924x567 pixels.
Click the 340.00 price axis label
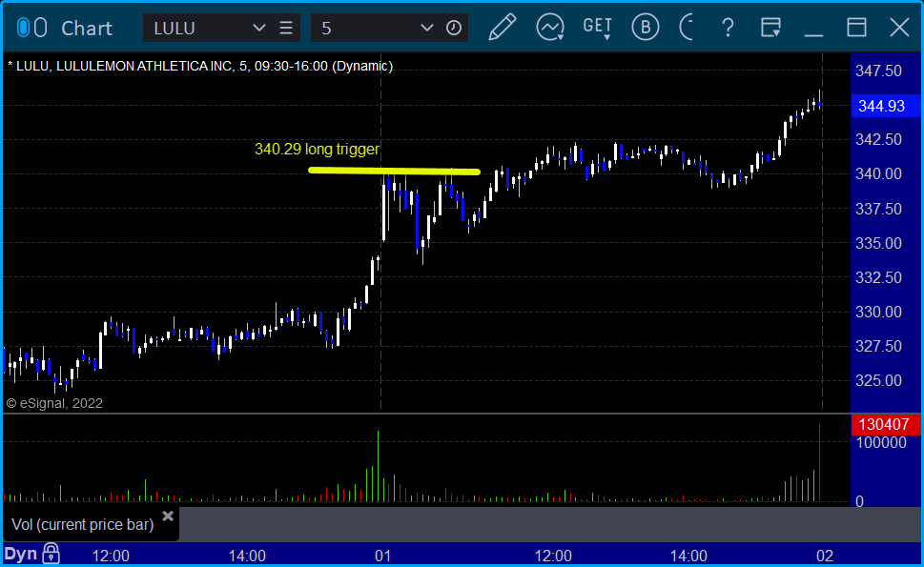[x=878, y=173]
